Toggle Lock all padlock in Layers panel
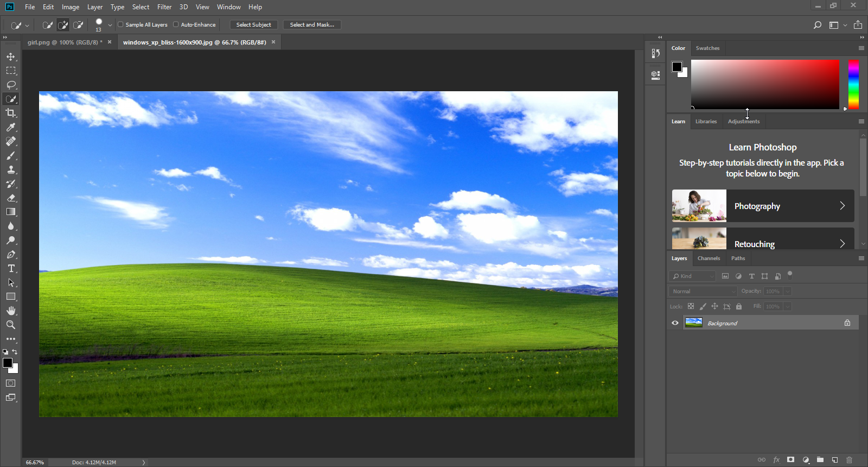Image resolution: width=868 pixels, height=467 pixels. coord(739,306)
